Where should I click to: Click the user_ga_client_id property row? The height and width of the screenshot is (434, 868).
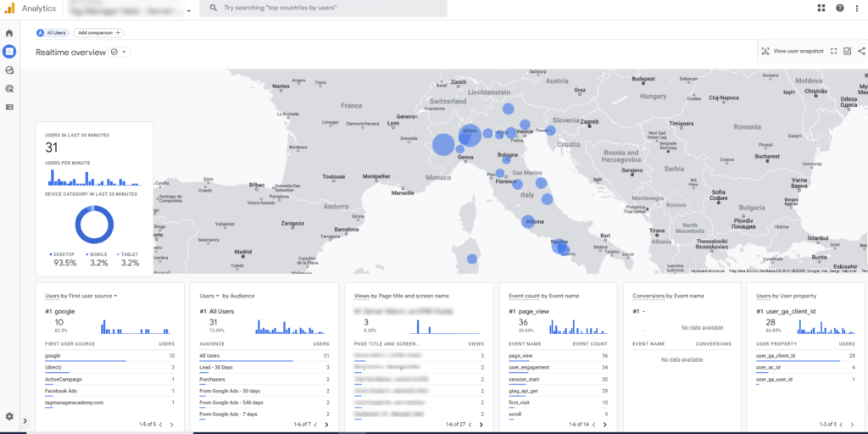point(805,356)
